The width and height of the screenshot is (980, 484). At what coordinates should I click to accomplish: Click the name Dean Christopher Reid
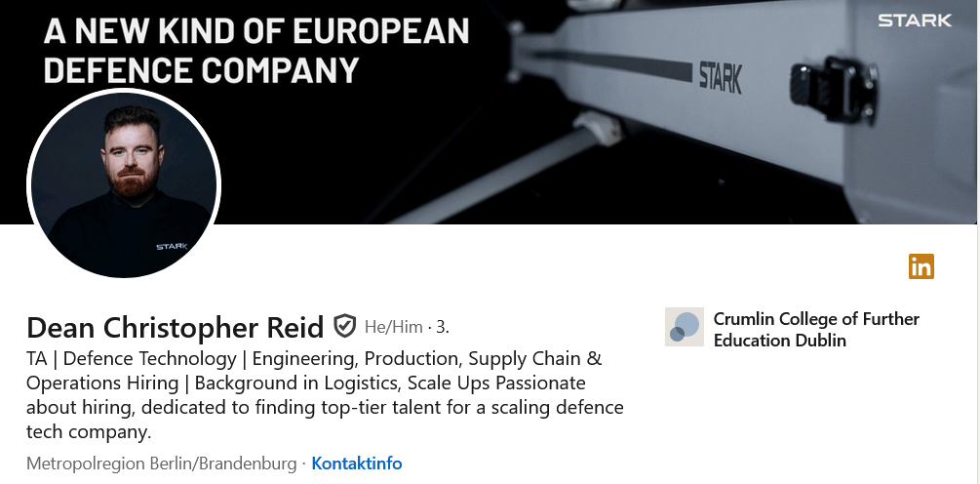tap(175, 326)
